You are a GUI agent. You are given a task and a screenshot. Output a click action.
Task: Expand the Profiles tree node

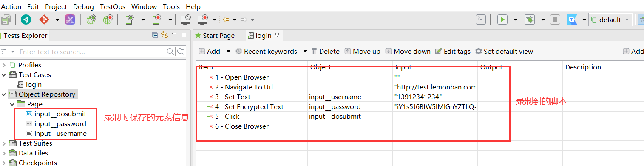(x=4, y=65)
